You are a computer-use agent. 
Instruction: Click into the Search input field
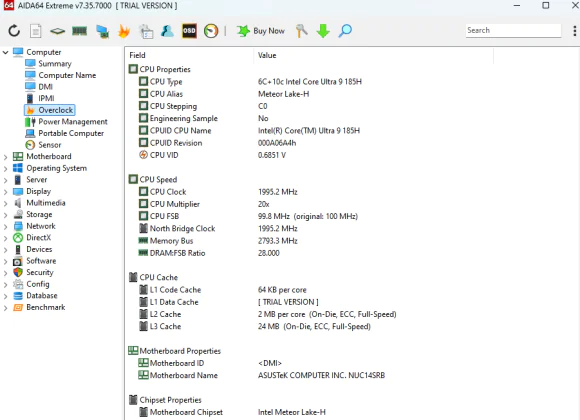click(513, 30)
